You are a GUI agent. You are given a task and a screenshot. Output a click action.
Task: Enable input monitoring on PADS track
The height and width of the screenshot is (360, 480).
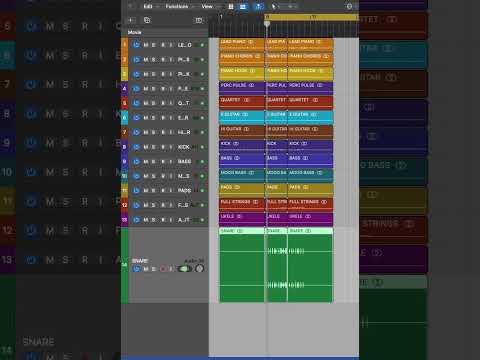(x=171, y=191)
